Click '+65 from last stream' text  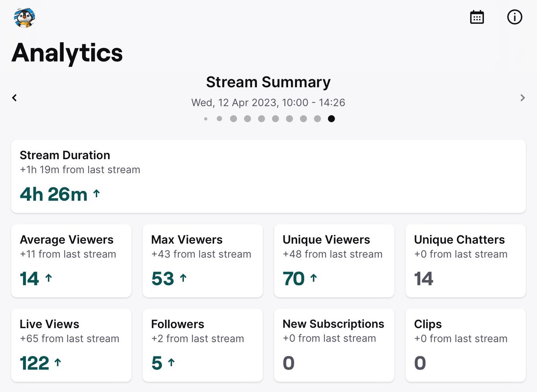(69, 339)
